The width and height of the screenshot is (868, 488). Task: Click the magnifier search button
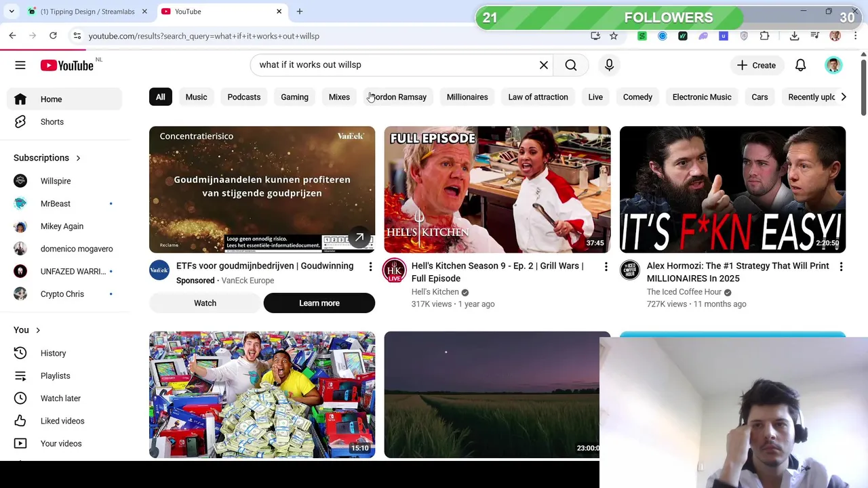[x=571, y=65]
